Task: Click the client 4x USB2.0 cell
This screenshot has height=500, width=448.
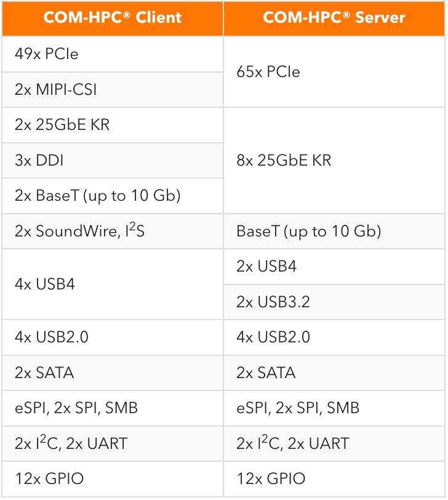Action: (113, 337)
